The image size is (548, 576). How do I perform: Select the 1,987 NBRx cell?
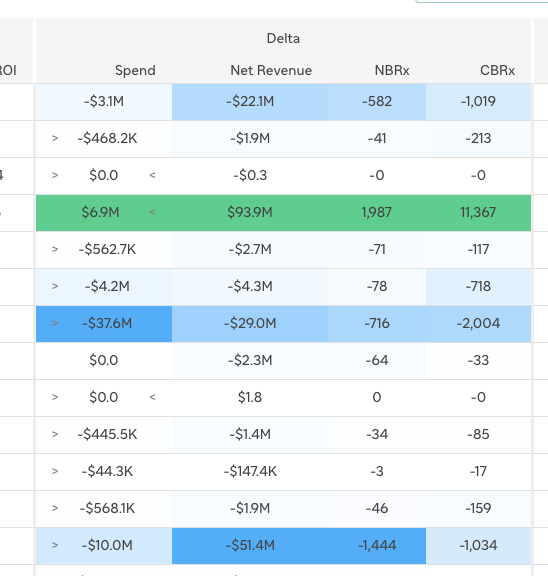coord(377,212)
